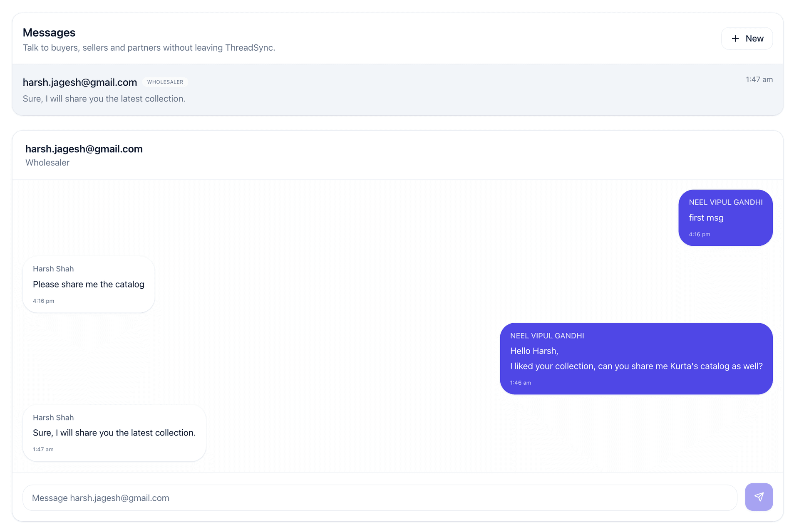
Task: Select the 'first msg' chat bubble
Action: click(725, 218)
